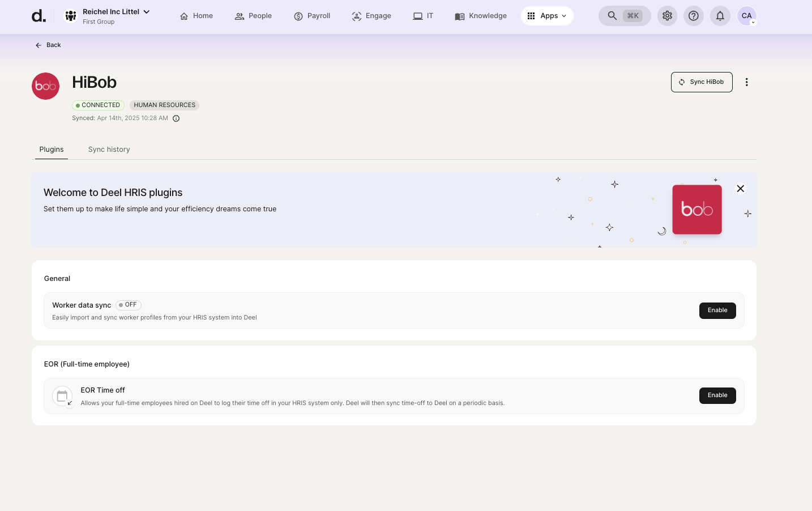812x511 pixels.
Task: Click the Sync HiBob button
Action: click(x=702, y=82)
